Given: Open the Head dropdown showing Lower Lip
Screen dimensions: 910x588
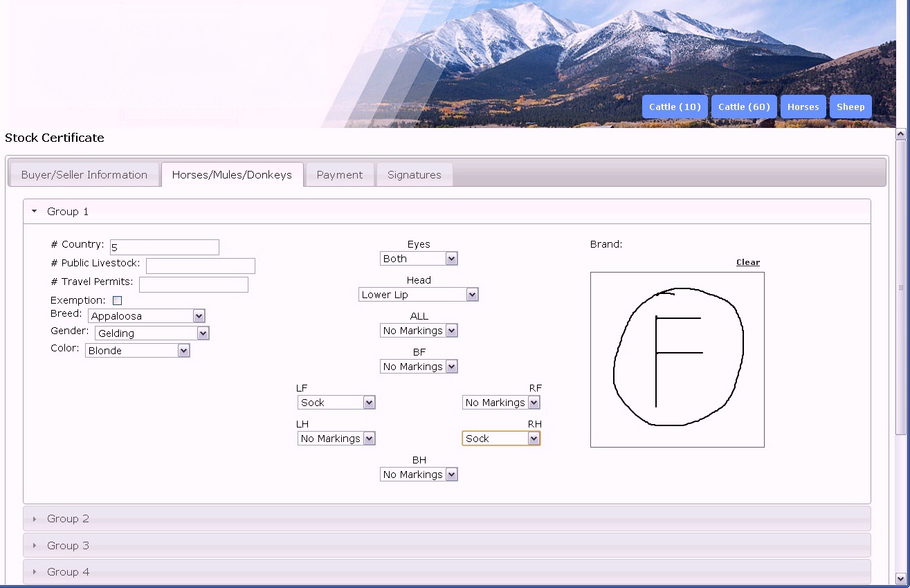Looking at the screenshot, I should (419, 295).
